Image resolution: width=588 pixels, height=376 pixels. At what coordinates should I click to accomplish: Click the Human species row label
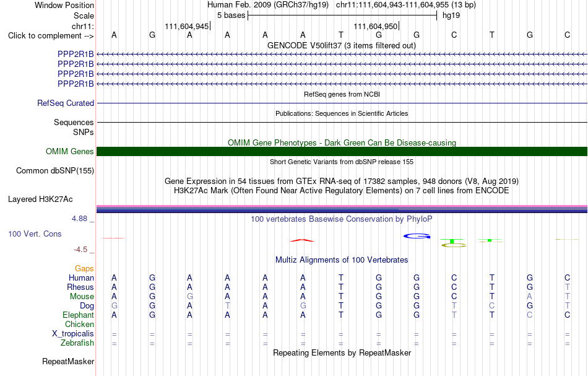click(x=81, y=278)
